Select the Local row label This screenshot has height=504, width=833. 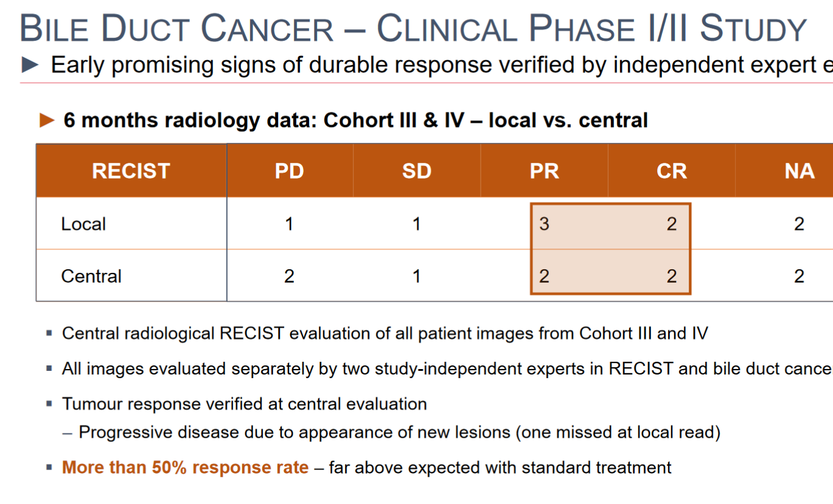click(83, 224)
